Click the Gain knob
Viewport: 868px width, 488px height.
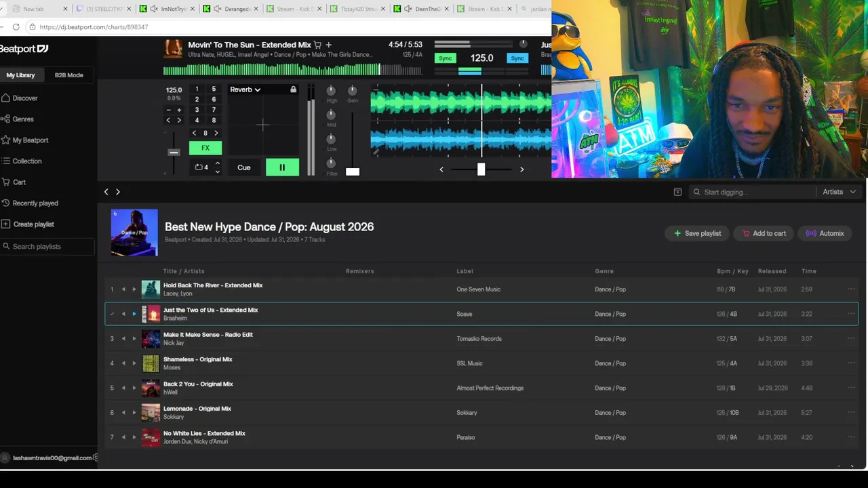pos(353,90)
